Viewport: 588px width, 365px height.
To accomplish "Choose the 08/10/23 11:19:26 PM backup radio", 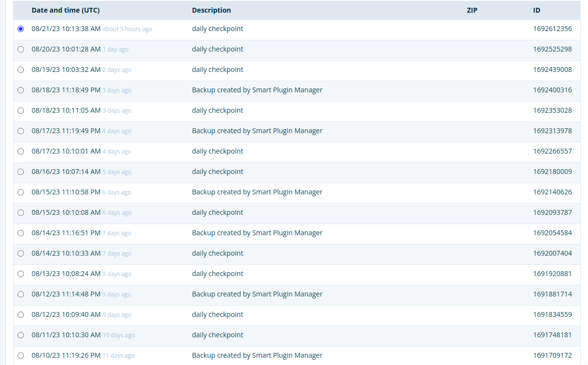I will pyautogui.click(x=20, y=356).
